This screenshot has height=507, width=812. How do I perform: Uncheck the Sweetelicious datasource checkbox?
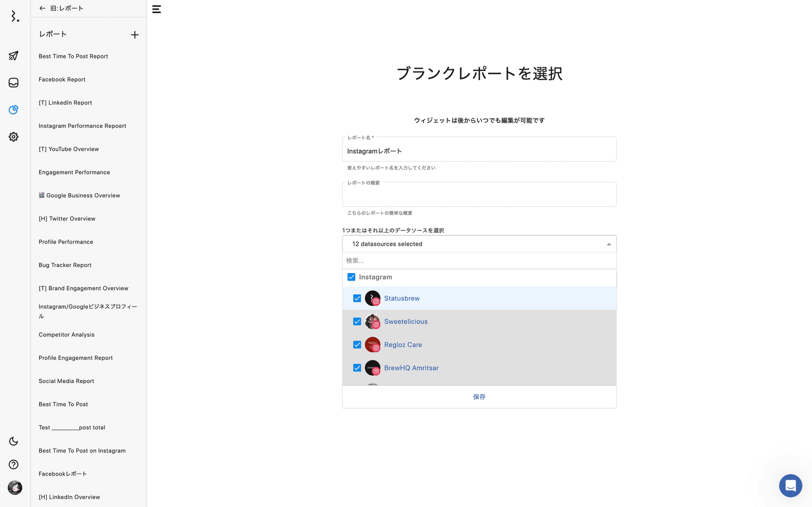(x=357, y=322)
